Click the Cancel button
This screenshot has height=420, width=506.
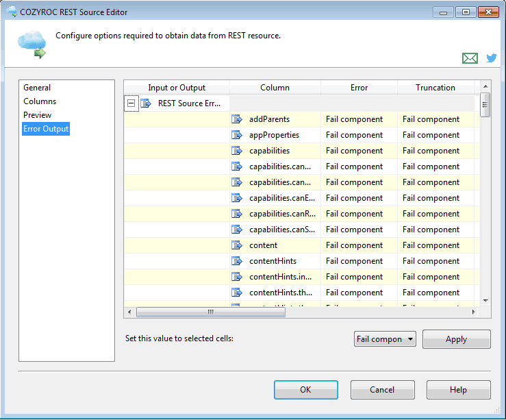click(x=382, y=390)
